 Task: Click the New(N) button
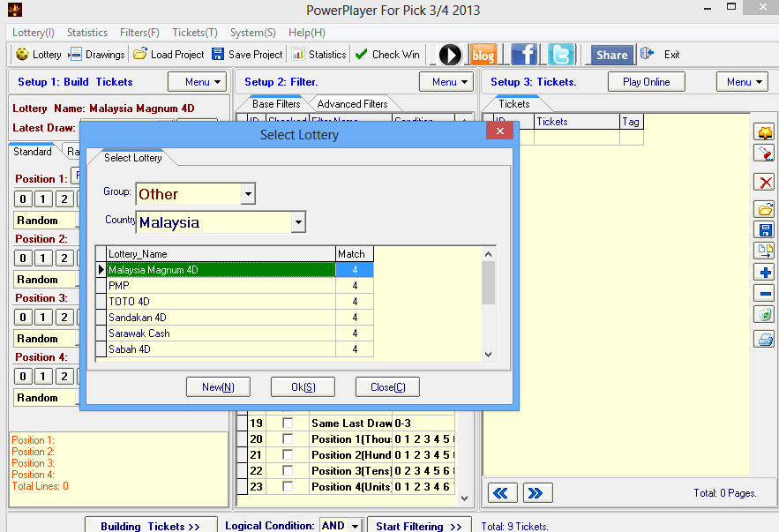click(x=218, y=387)
